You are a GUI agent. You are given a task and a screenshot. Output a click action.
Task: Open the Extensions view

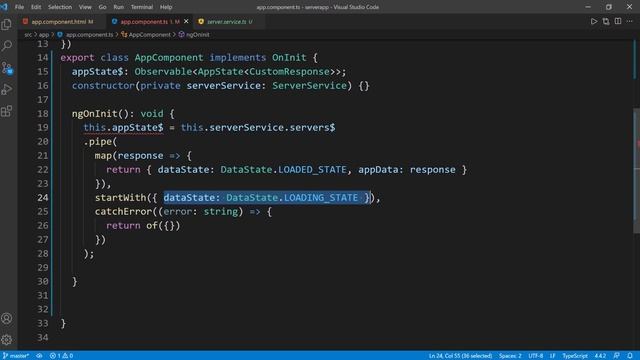pyautogui.click(x=7, y=111)
